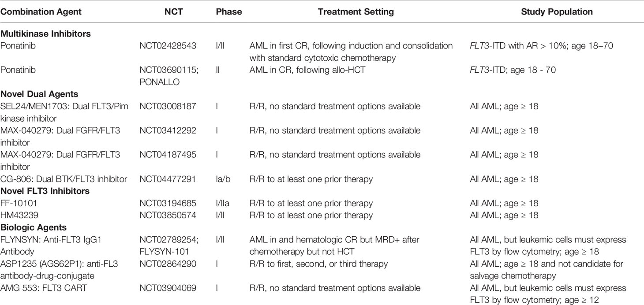
Task: Click the Novel FLT3 Inhibitors heading
Action: [x=39, y=191]
